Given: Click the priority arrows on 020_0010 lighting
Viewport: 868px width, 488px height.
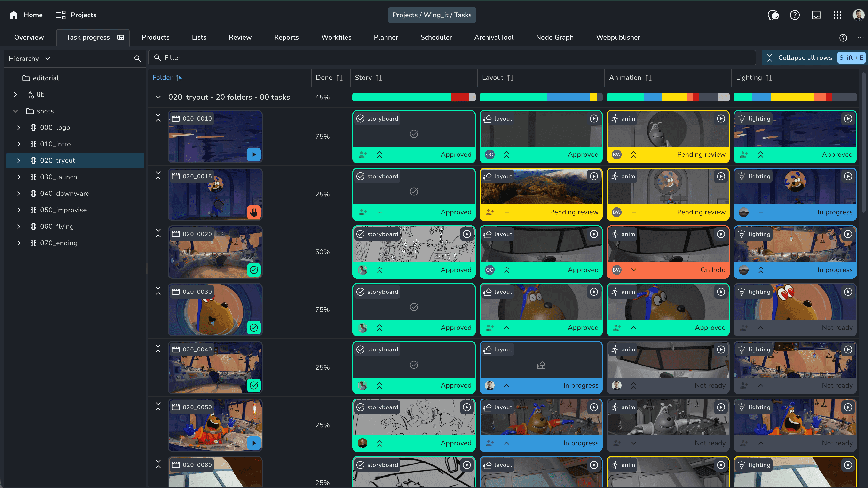Looking at the screenshot, I should tap(760, 155).
